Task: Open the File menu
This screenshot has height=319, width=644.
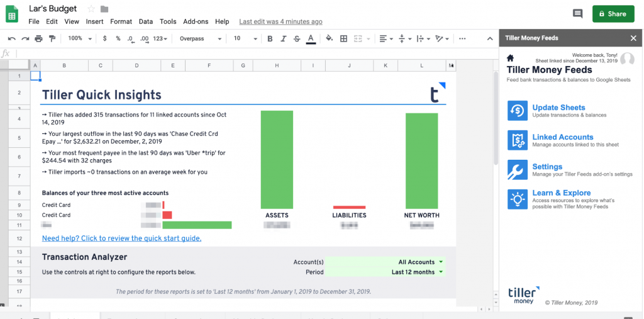Action: click(34, 21)
